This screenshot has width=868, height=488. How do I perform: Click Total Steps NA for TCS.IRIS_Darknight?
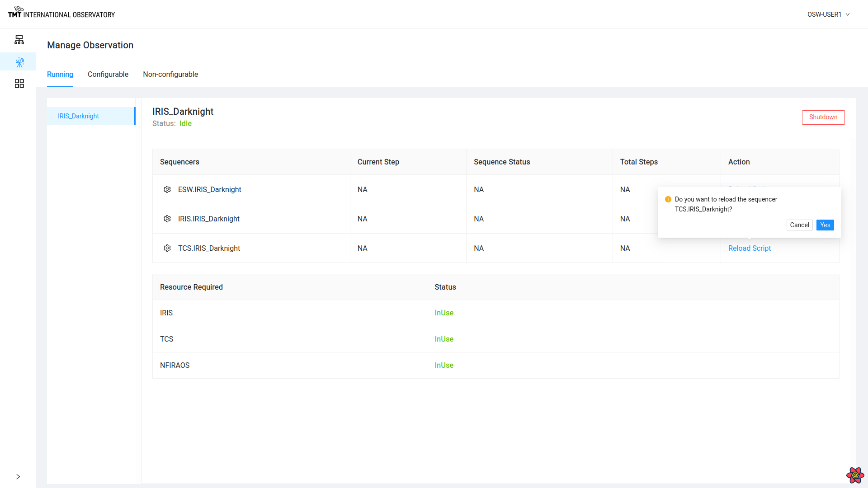point(625,248)
